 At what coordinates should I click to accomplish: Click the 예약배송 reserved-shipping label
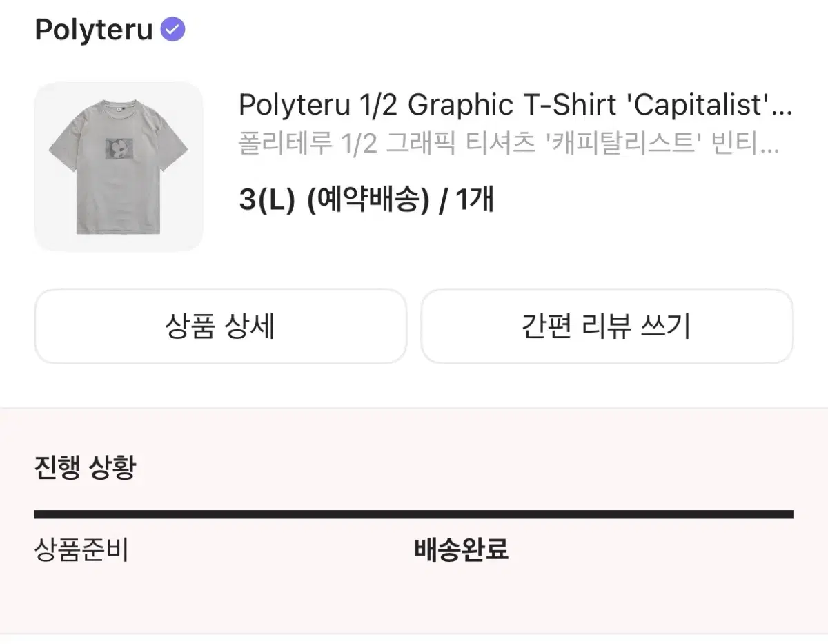(x=366, y=200)
